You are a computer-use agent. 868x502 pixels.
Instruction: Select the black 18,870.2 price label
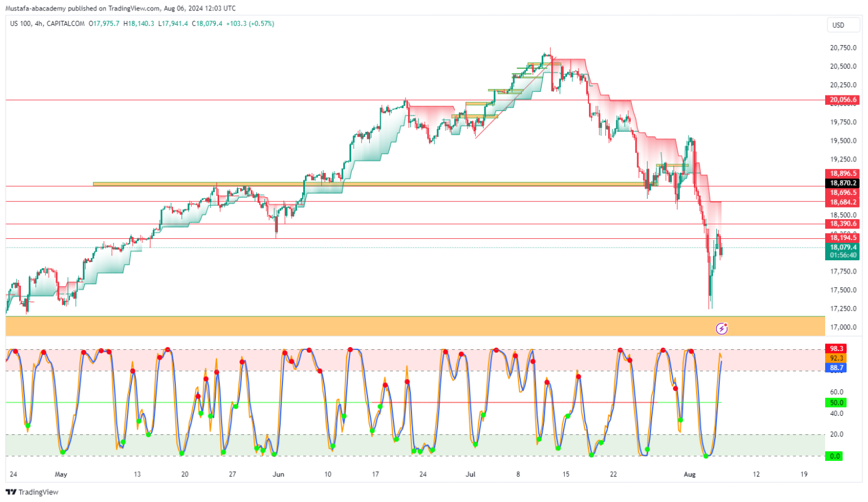[843, 183]
